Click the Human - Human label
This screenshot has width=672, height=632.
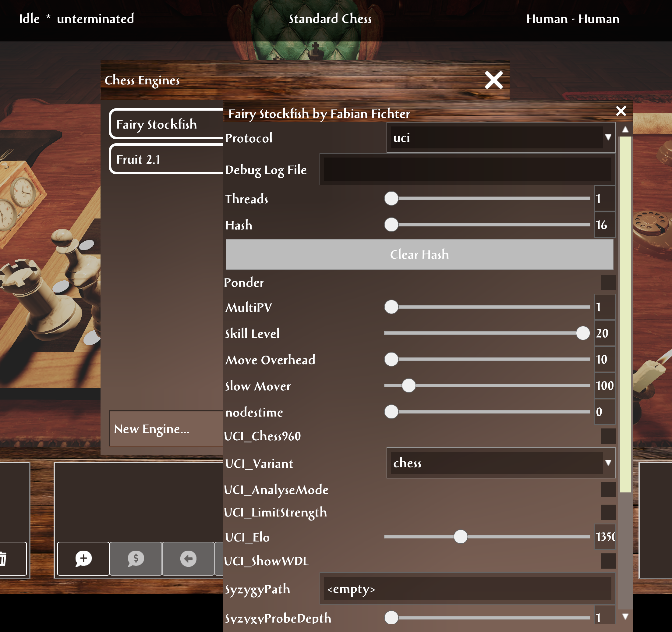point(573,19)
